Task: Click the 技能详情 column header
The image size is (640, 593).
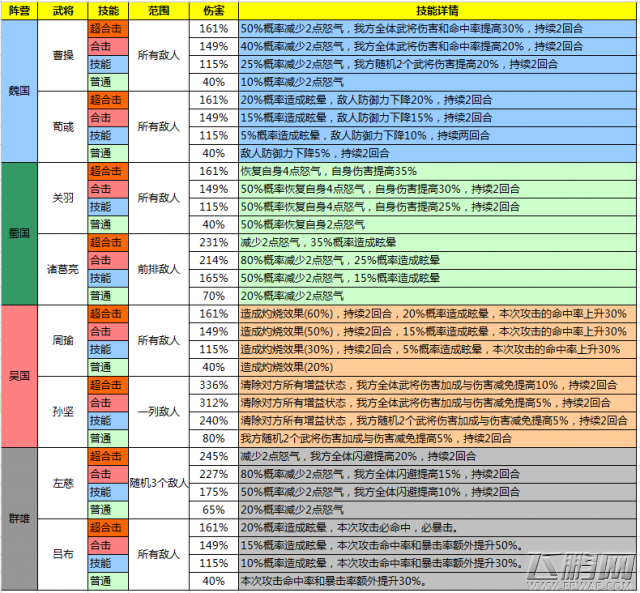Action: click(x=438, y=11)
